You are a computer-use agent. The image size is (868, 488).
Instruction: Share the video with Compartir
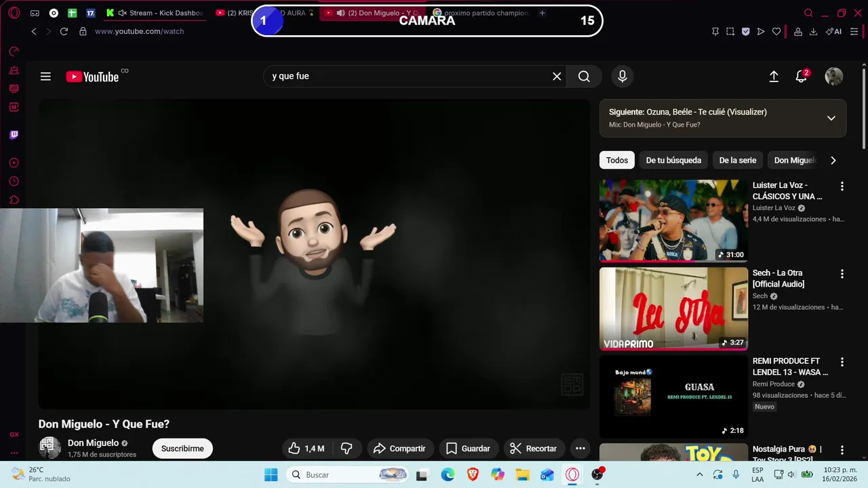point(399,449)
